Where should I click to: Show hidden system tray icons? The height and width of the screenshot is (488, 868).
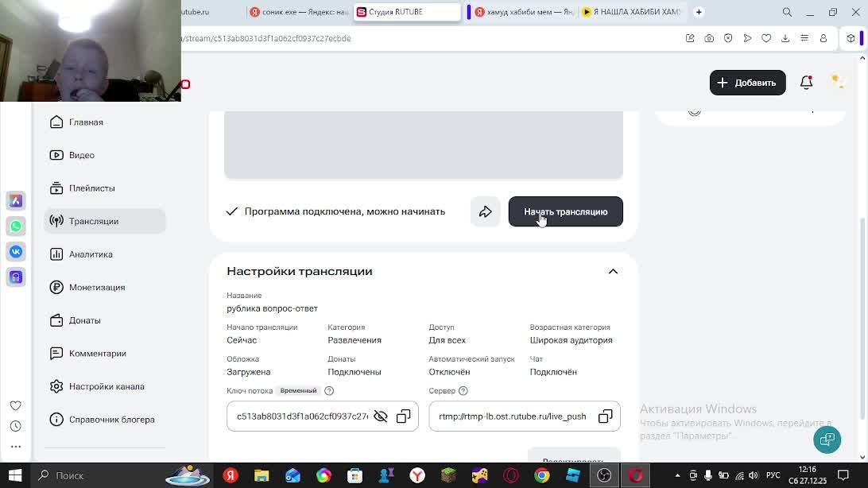(677, 475)
